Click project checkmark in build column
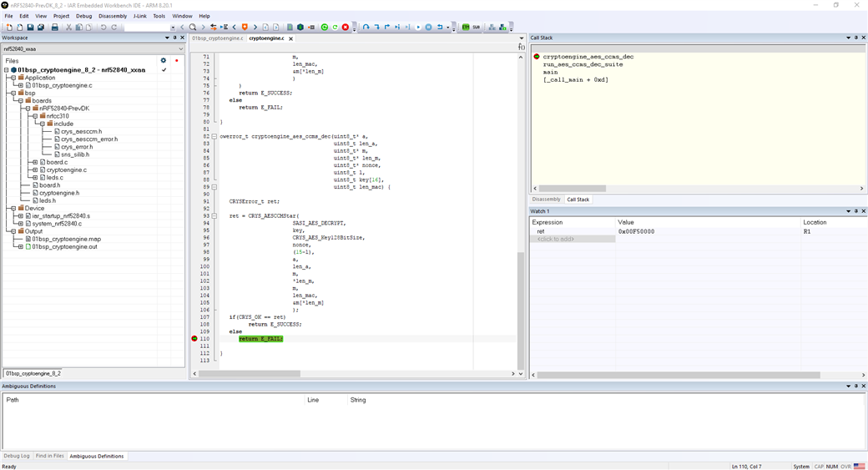Screen dimensions: 868x470 (164, 70)
